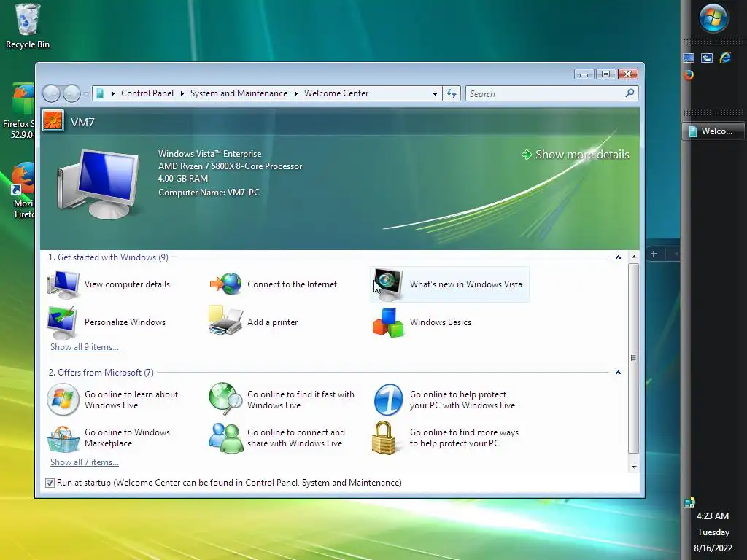
Task: Expand the root breadcrumb arrow before Control Panel
Action: coord(113,94)
